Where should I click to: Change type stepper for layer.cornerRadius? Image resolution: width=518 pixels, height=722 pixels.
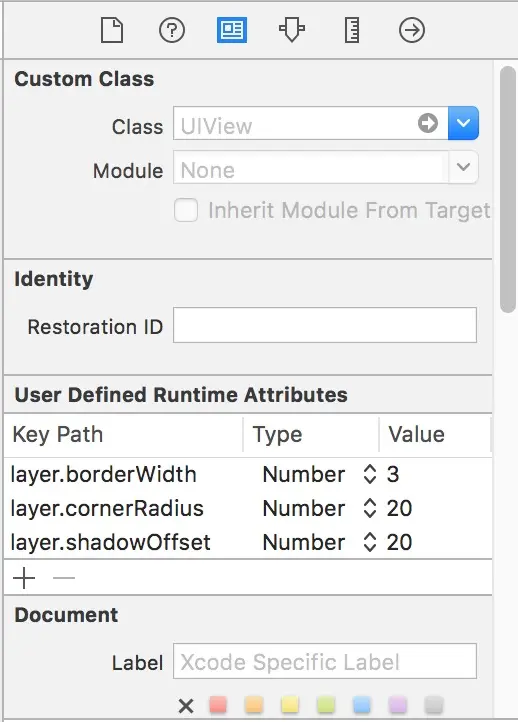tap(370, 508)
